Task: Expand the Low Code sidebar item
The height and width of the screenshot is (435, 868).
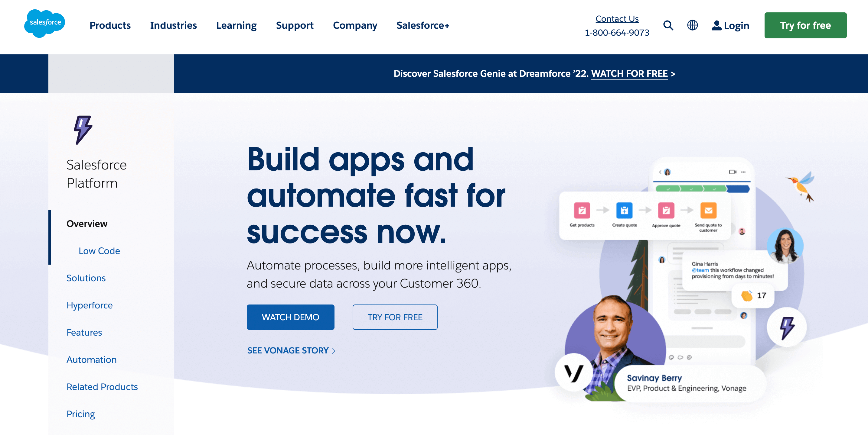Action: pos(99,250)
